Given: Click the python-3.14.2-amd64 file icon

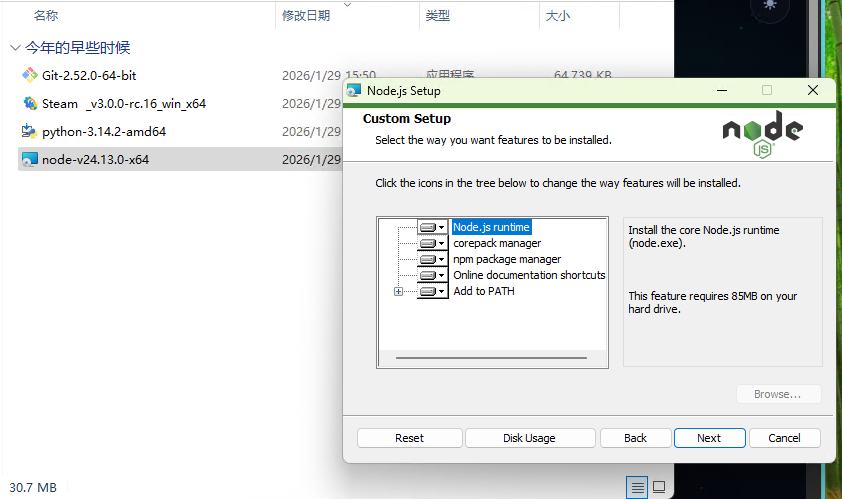Looking at the screenshot, I should 30,131.
